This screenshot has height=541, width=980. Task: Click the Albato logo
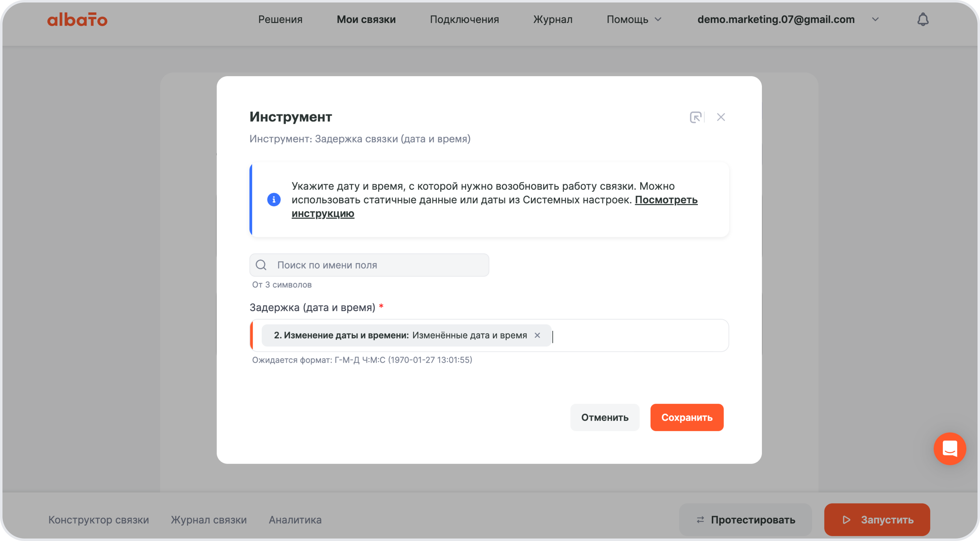[x=77, y=19]
